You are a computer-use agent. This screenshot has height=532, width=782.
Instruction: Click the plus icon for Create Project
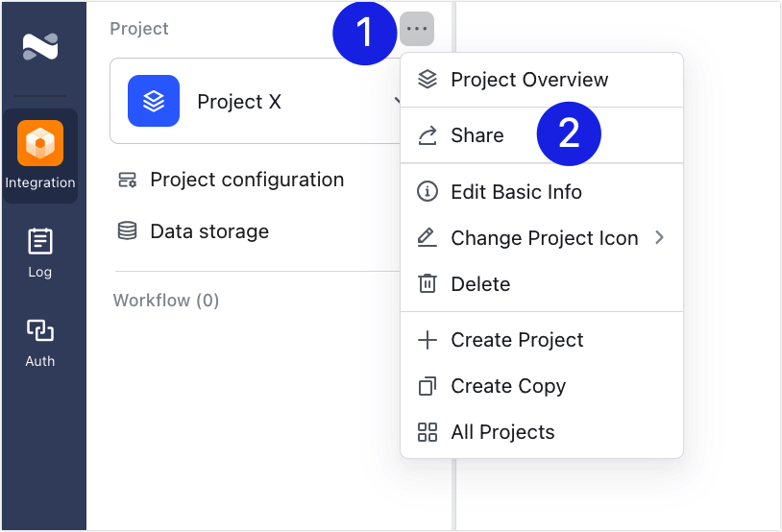click(428, 340)
